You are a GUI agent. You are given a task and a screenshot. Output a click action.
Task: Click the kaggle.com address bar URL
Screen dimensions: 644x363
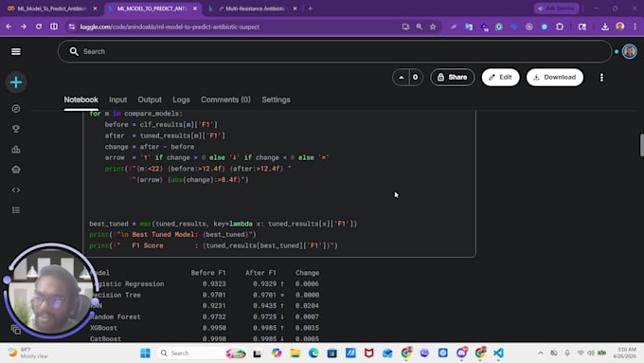[170, 27]
